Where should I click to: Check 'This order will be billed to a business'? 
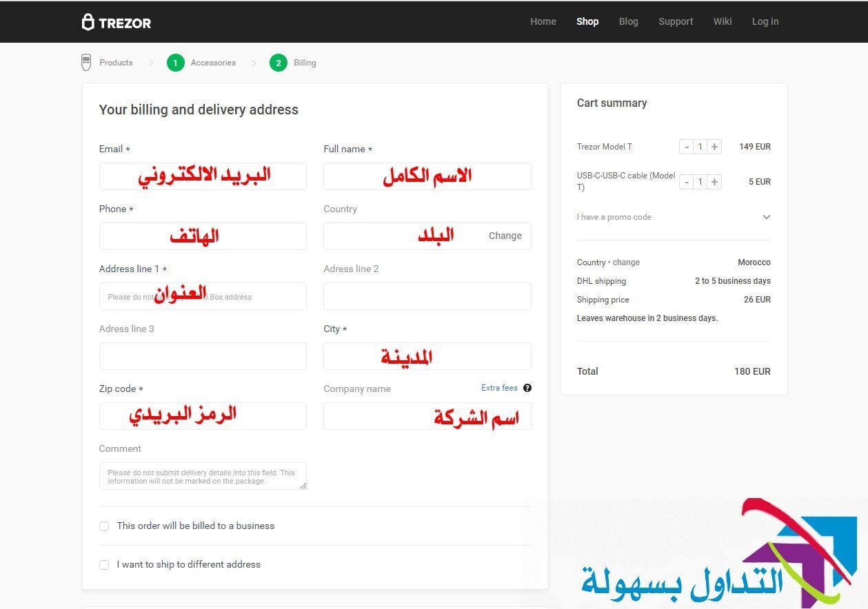(104, 526)
